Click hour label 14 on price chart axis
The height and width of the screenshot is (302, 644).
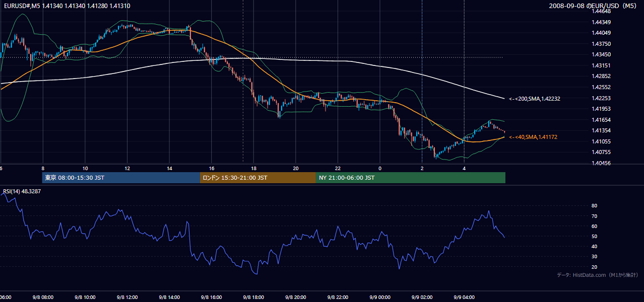tap(169, 169)
